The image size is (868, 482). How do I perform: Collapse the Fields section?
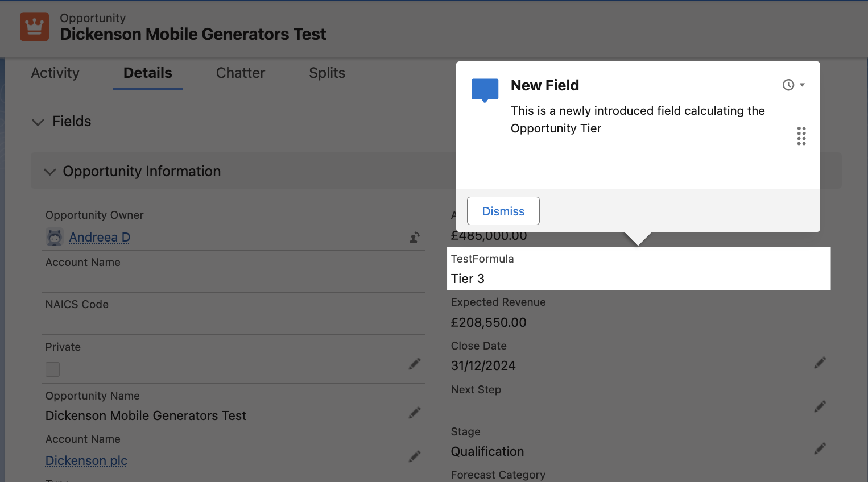38,122
